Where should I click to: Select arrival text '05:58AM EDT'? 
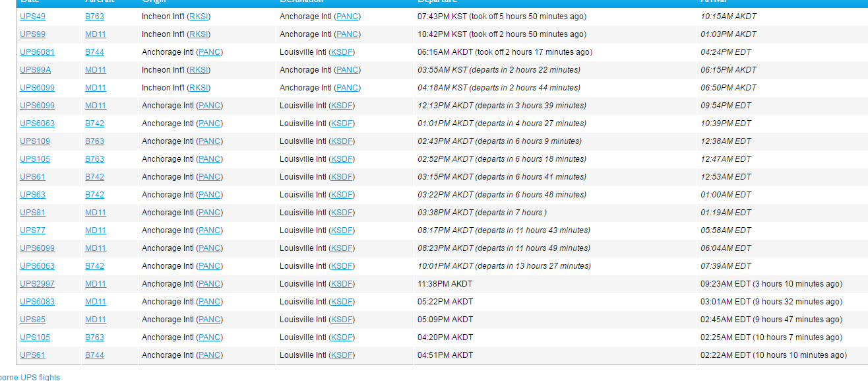[x=726, y=230]
